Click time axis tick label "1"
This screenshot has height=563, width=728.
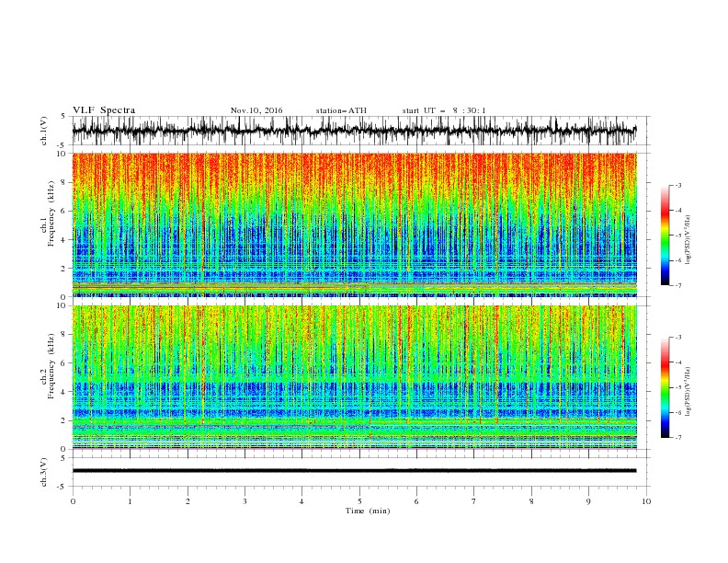[x=130, y=501]
